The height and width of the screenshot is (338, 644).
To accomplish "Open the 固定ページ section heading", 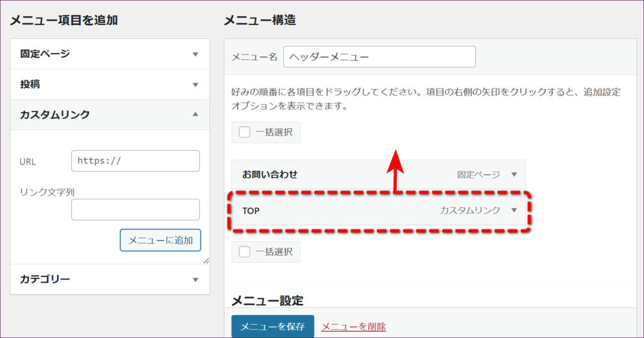I will 45,54.
